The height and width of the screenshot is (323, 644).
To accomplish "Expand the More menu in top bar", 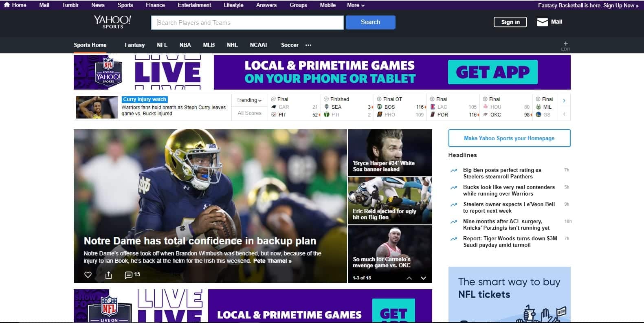I will [x=356, y=5].
